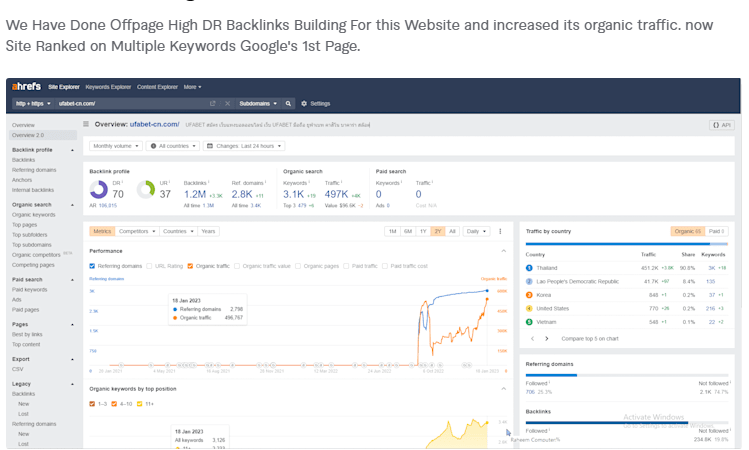Click the DR 70 donut chart

click(99, 189)
